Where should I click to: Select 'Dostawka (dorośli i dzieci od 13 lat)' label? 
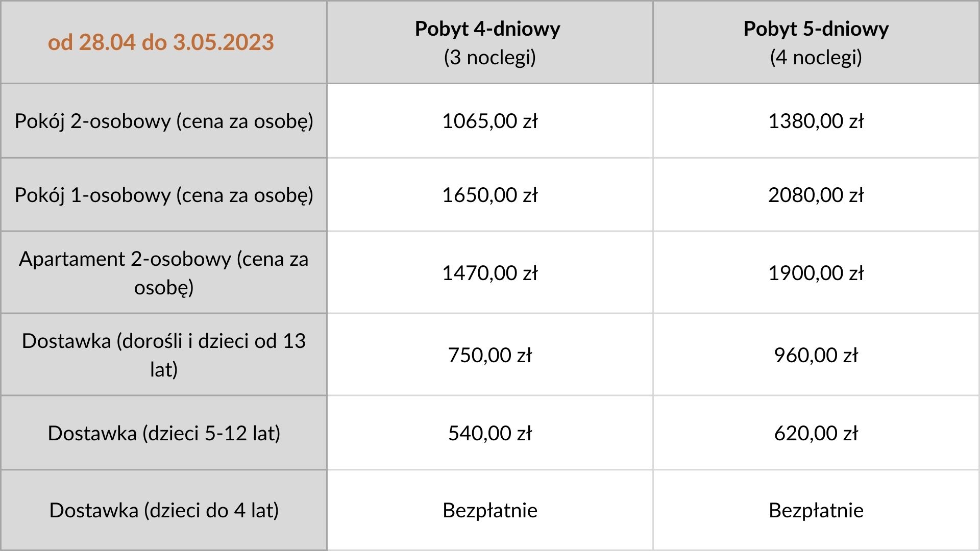click(164, 355)
